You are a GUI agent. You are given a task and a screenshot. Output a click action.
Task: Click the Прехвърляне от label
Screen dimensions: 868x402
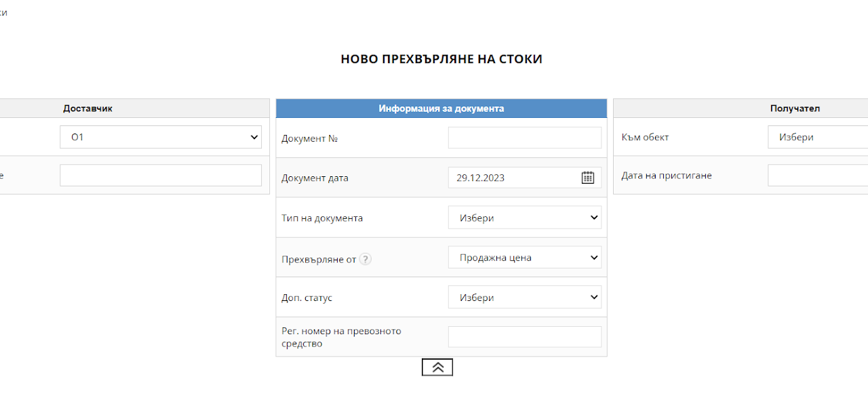pyautogui.click(x=319, y=258)
